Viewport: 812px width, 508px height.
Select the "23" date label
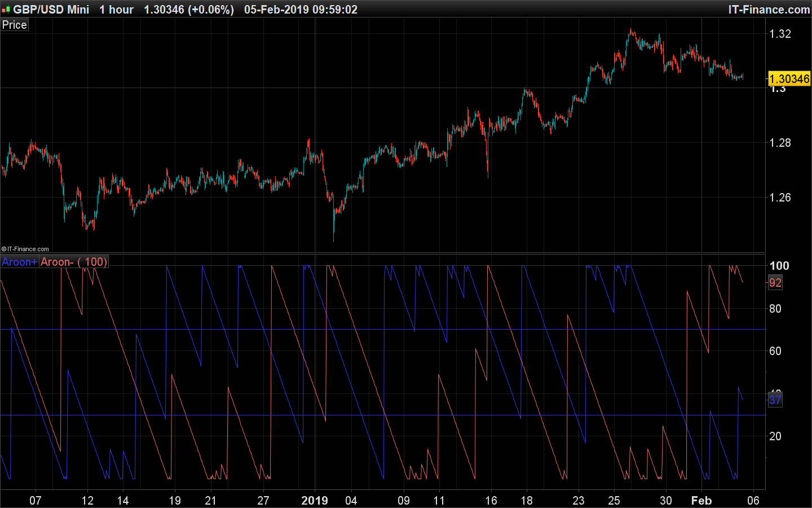(x=579, y=501)
